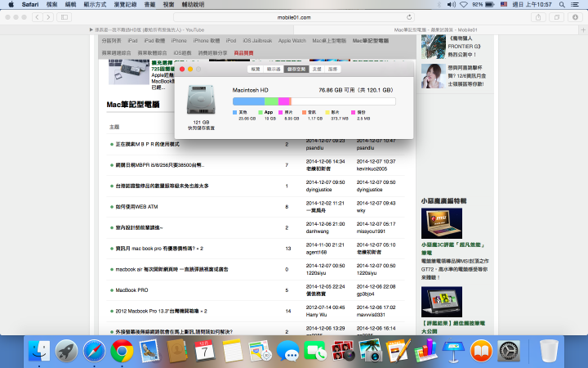Image resolution: width=588 pixels, height=368 pixels.
Task: Go forward with Safari forward arrow
Action: [47, 17]
